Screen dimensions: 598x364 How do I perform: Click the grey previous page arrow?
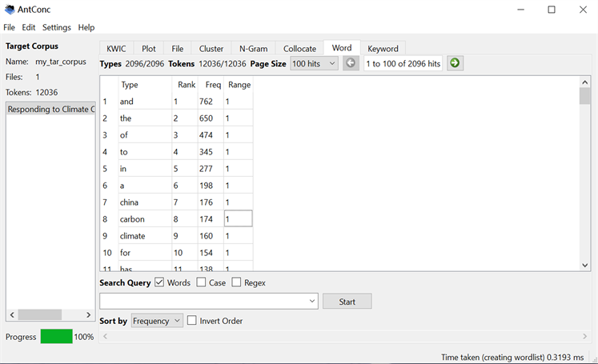[x=351, y=63]
